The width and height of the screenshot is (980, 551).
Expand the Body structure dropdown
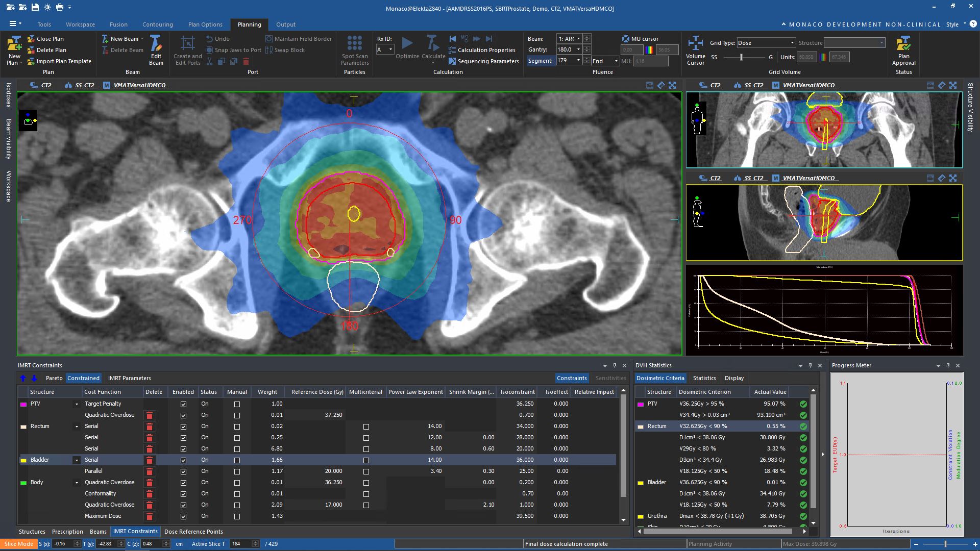pyautogui.click(x=77, y=483)
